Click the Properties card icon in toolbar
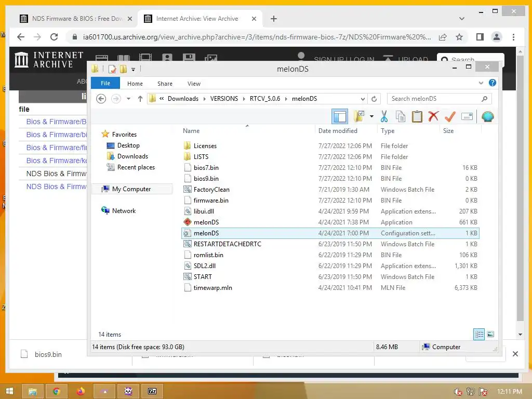532x399 pixels. [467, 117]
